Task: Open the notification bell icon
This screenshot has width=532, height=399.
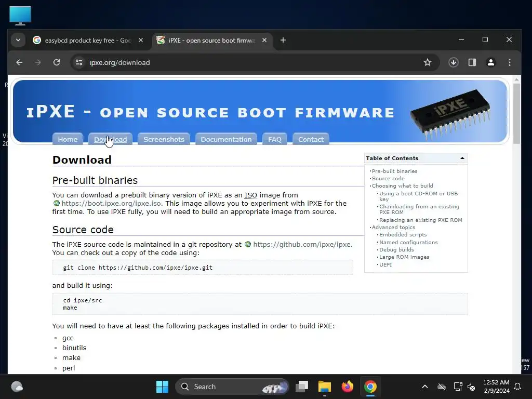Action: [x=518, y=387]
